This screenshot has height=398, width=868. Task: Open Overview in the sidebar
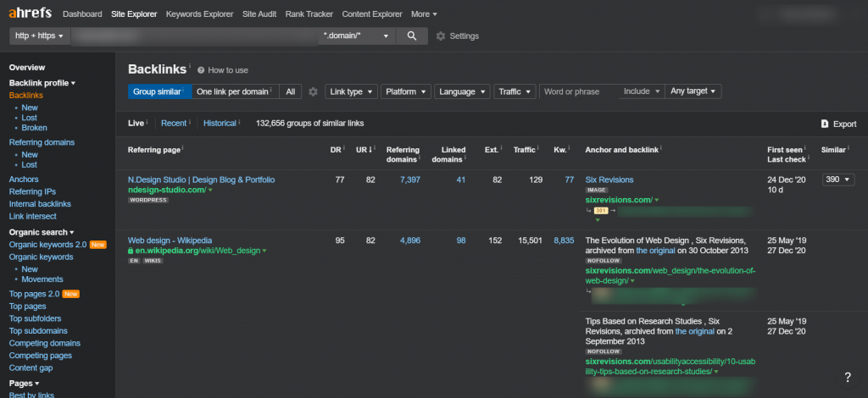[x=27, y=68]
